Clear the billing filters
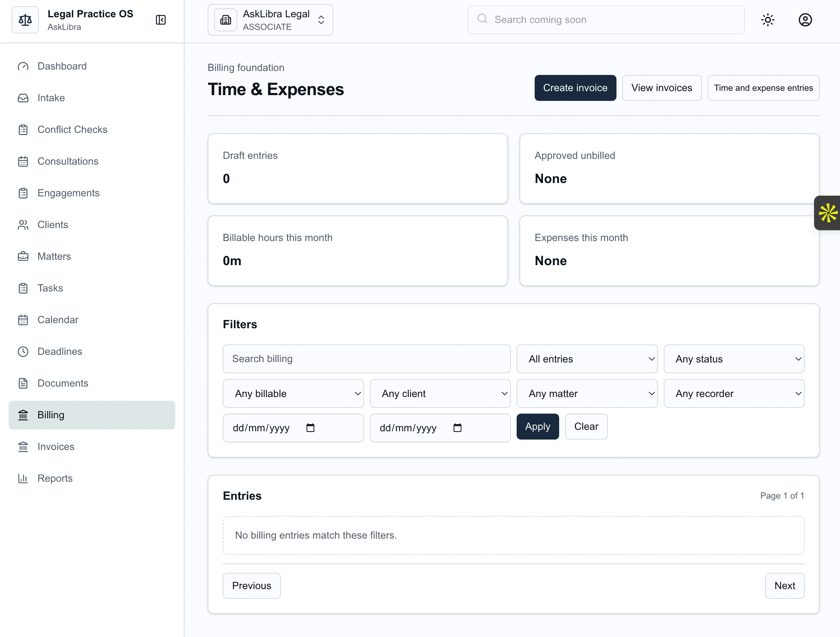840x637 pixels. pyautogui.click(x=586, y=427)
